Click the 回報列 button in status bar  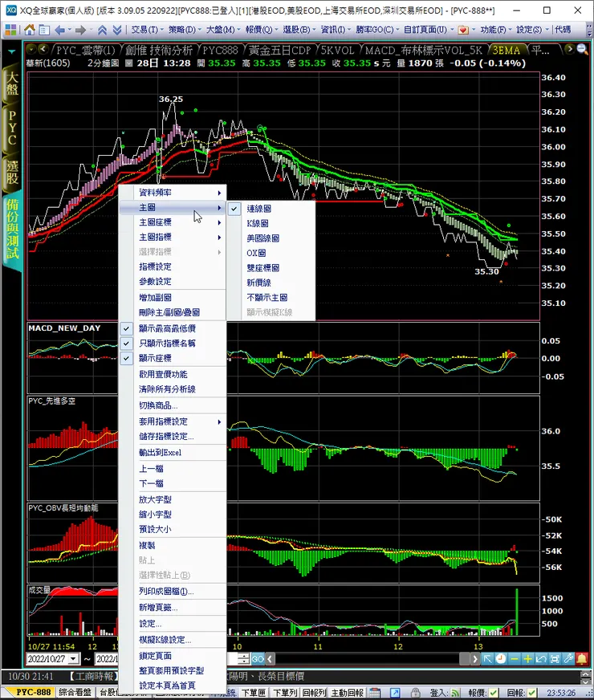click(x=314, y=693)
